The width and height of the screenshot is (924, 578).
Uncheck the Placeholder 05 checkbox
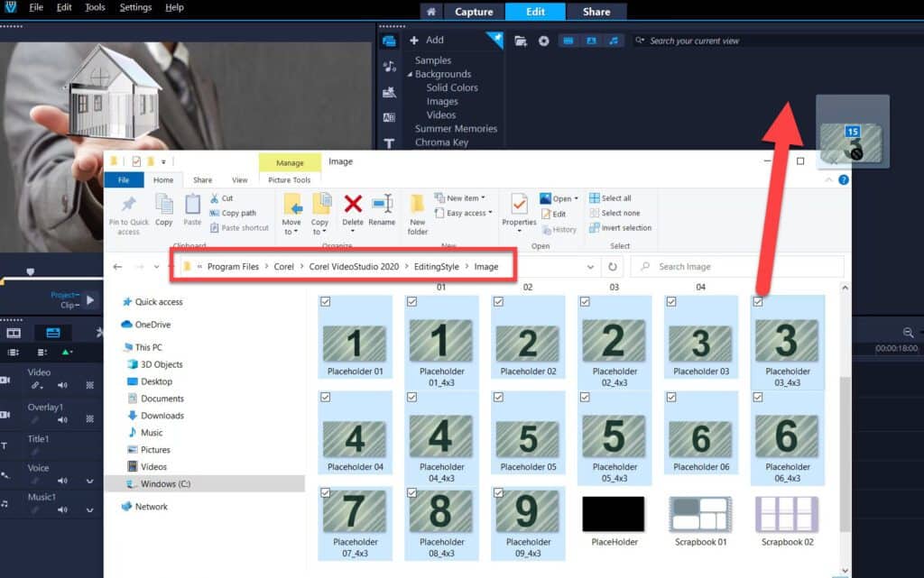tap(498, 397)
